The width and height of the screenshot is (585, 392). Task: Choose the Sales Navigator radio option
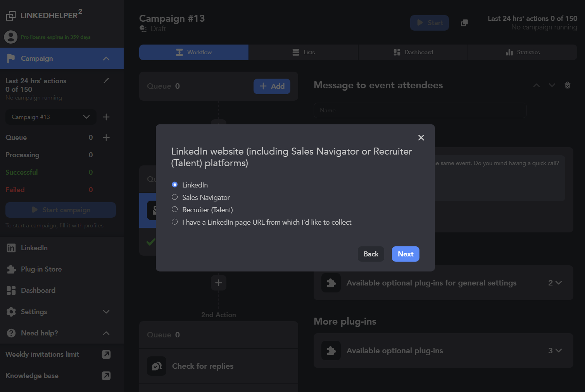tap(174, 197)
